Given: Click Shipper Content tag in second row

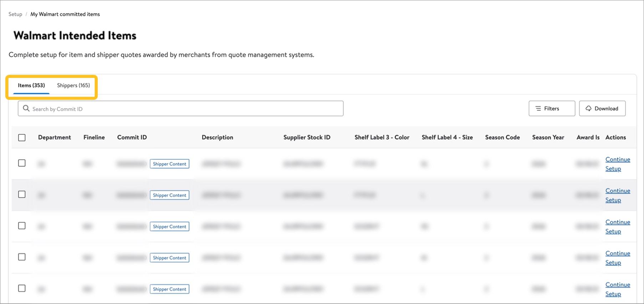Looking at the screenshot, I should coord(169,195).
